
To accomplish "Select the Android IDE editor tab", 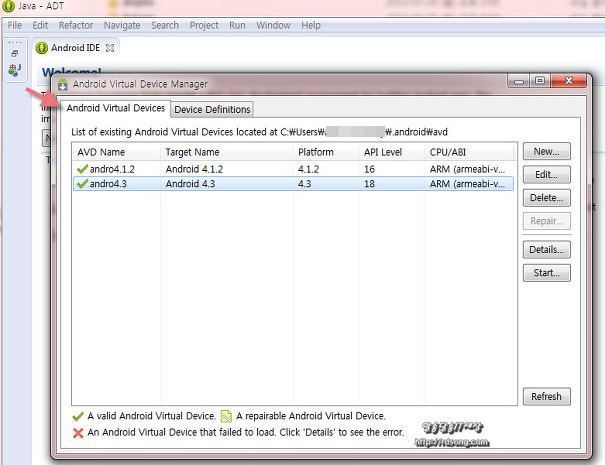I will pos(76,48).
